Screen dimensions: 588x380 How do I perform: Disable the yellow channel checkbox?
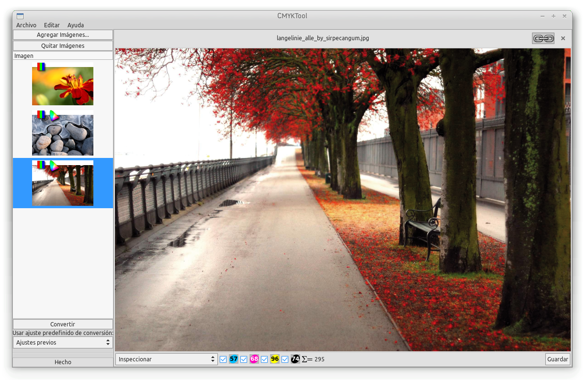[264, 359]
